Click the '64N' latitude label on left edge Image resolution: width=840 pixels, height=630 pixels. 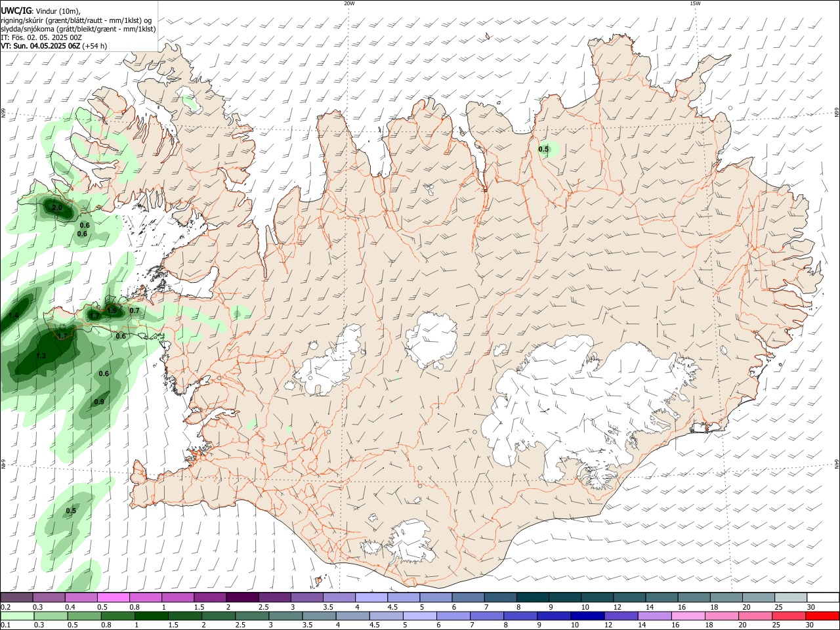3,464
